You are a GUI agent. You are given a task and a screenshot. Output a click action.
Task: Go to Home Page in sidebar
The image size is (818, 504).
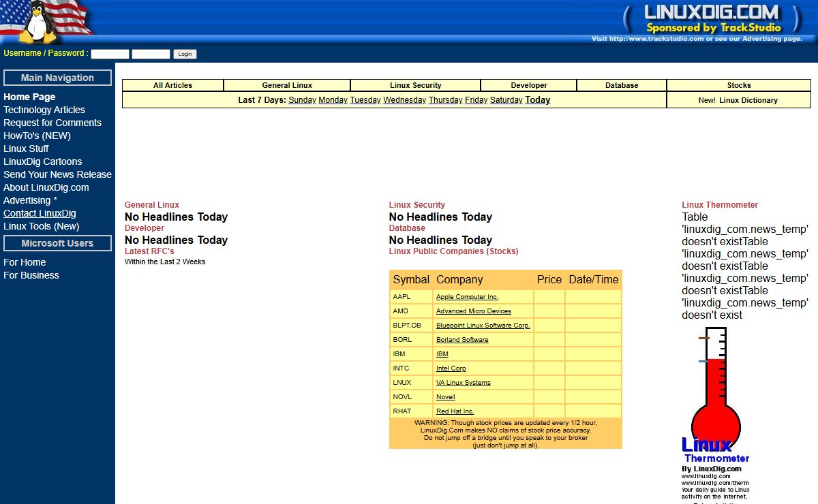[29, 97]
